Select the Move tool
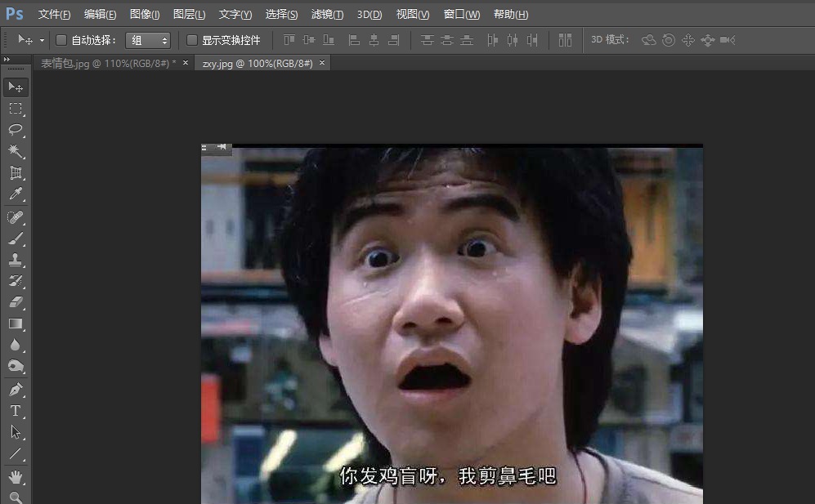Screen dimensions: 815x504 pos(16,88)
